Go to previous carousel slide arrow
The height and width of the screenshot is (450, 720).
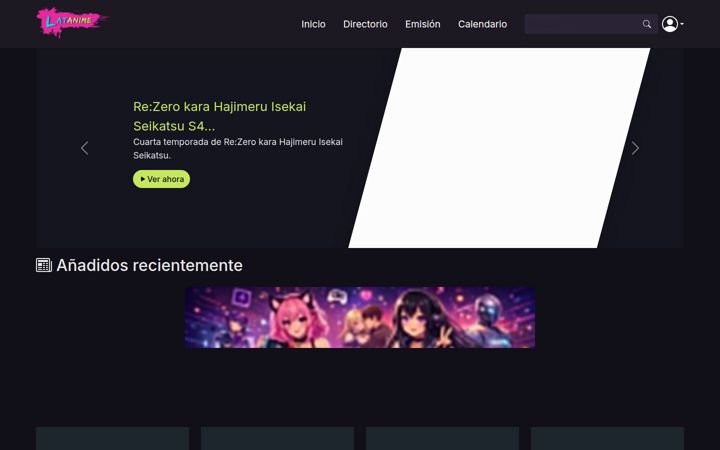point(84,148)
